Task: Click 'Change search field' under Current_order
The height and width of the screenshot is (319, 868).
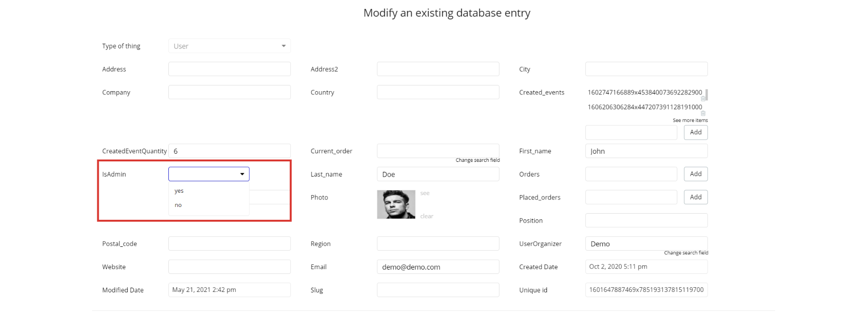Action: (x=477, y=160)
